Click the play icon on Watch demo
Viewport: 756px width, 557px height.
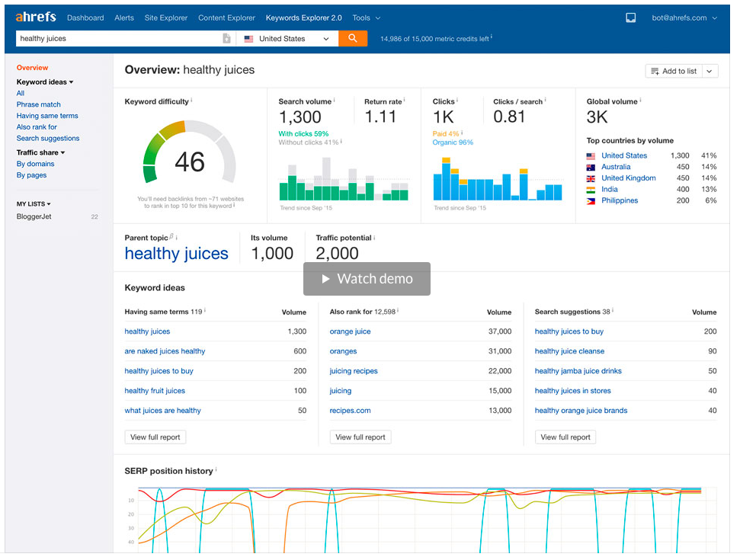(x=326, y=279)
